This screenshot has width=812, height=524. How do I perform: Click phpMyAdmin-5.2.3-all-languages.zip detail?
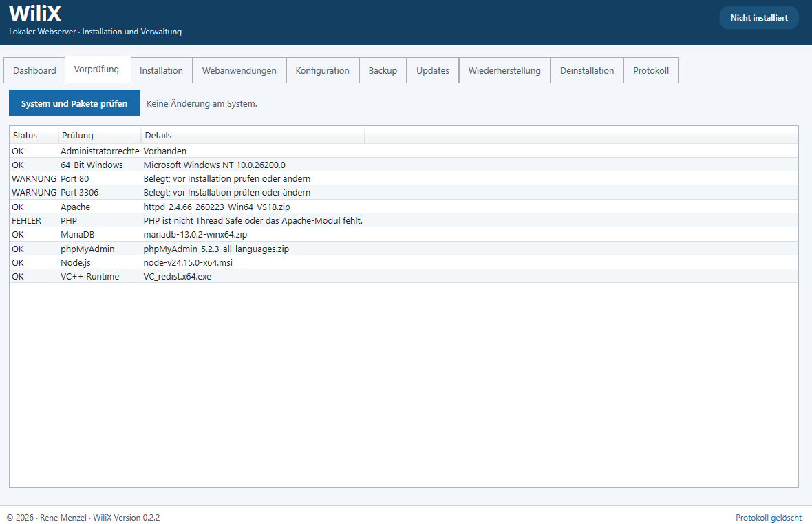pos(216,249)
